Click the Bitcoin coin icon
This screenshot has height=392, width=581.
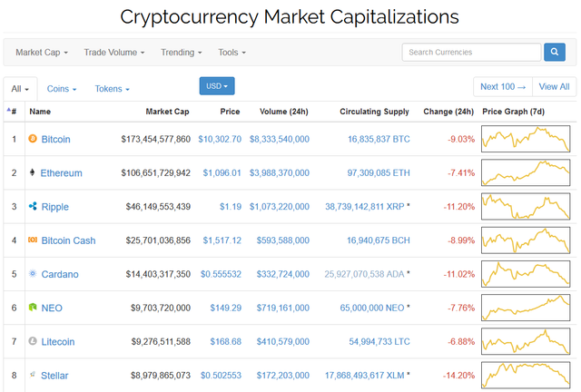(x=34, y=139)
